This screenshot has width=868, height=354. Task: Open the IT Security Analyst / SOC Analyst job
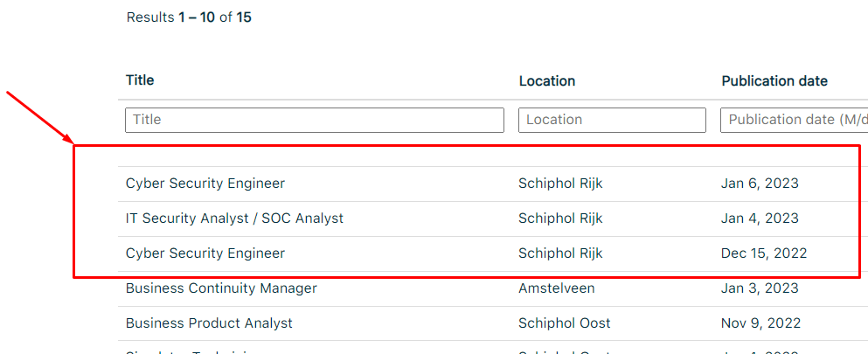235,219
